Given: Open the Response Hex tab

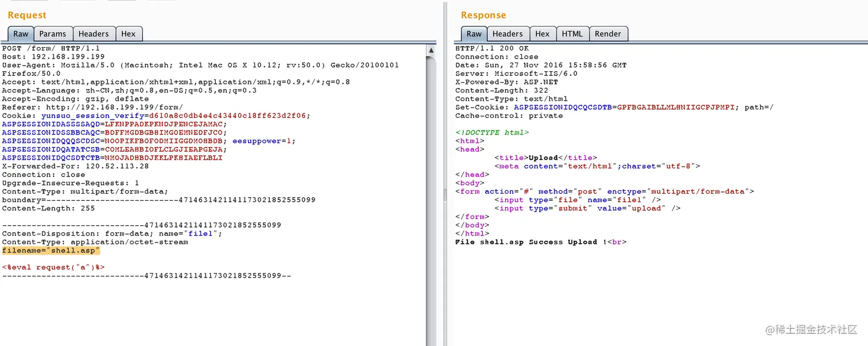Looking at the screenshot, I should 542,34.
